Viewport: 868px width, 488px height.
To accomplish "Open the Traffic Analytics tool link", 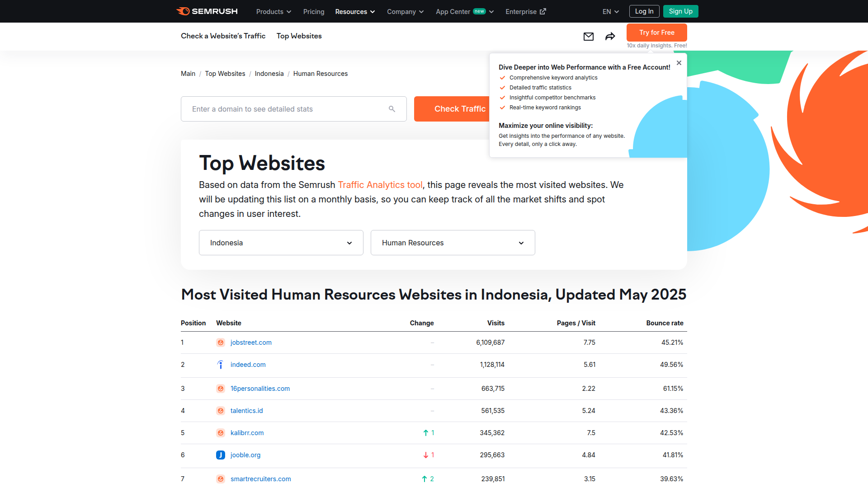I will point(380,185).
